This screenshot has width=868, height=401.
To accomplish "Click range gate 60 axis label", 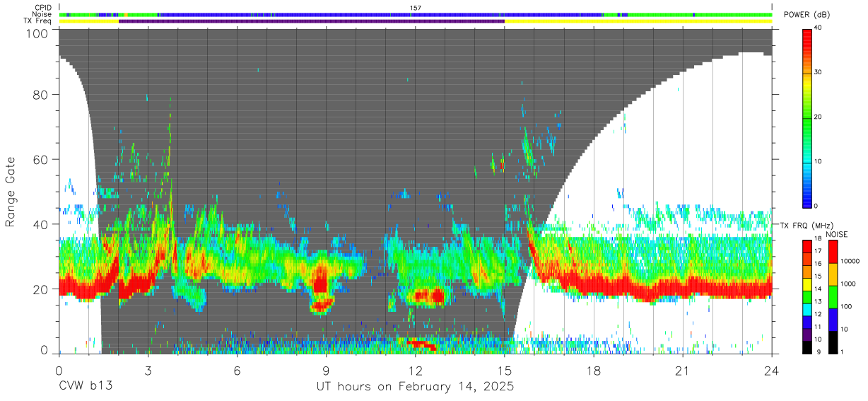I will (41, 159).
